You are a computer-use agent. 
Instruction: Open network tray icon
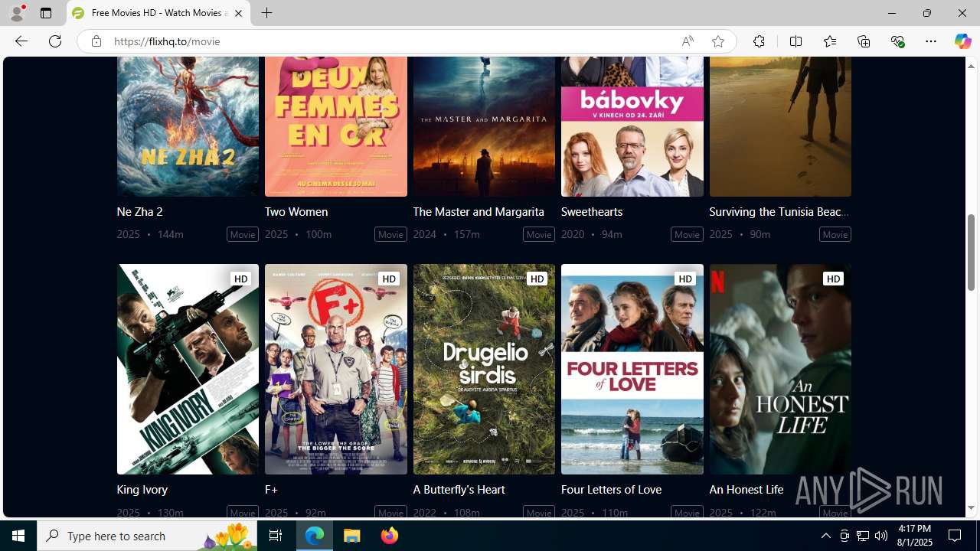(863, 536)
